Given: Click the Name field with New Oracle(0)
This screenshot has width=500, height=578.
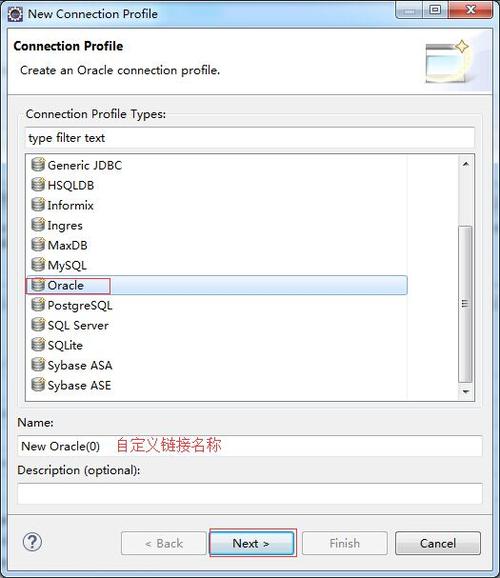Looking at the screenshot, I should 250,446.
